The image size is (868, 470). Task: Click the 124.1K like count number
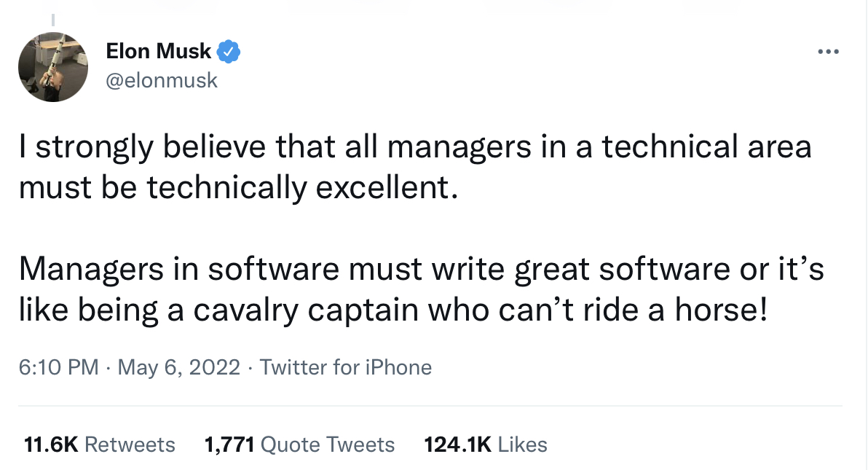click(x=457, y=444)
